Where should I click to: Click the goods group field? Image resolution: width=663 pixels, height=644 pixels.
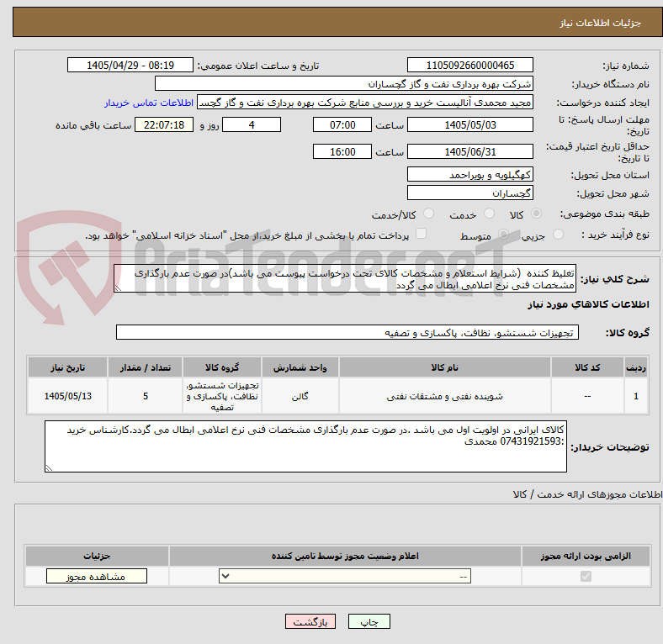pyautogui.click(x=347, y=333)
